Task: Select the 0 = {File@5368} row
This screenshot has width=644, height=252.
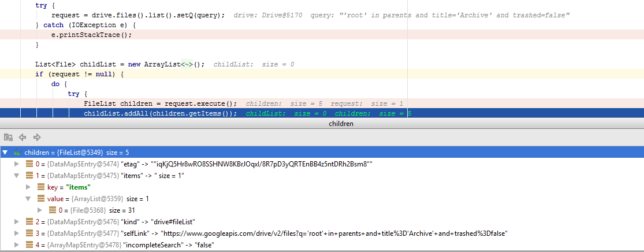Action: click(322, 210)
